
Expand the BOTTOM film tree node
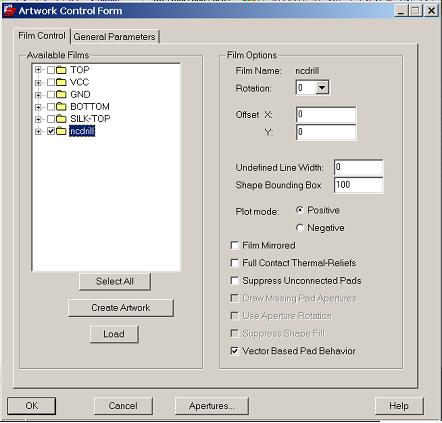coord(38,107)
